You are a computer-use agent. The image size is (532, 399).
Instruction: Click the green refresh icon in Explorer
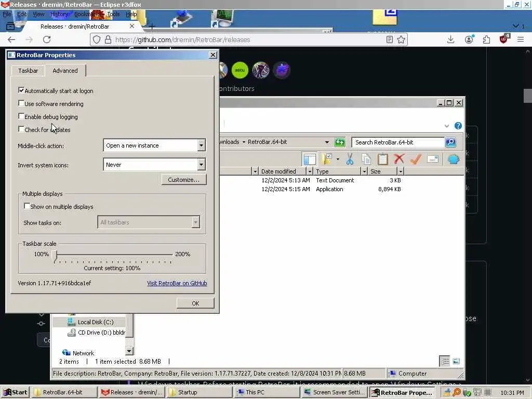pyautogui.click(x=340, y=142)
